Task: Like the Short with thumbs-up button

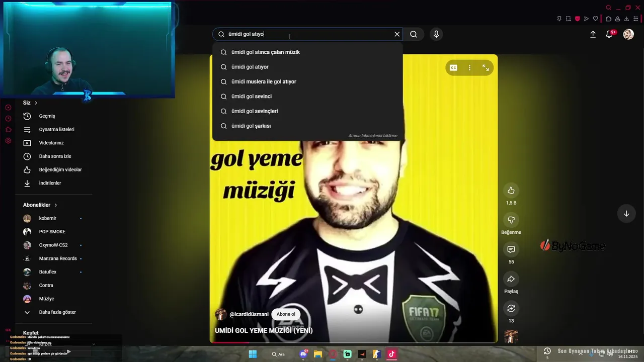Action: 511,190
